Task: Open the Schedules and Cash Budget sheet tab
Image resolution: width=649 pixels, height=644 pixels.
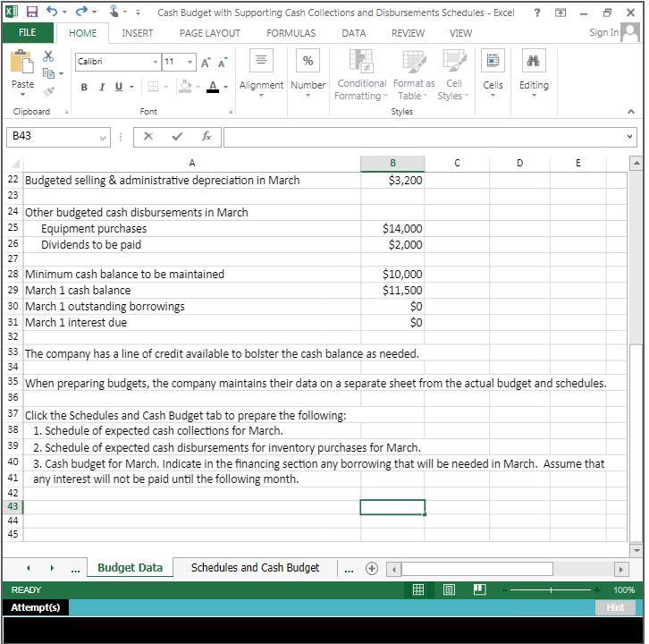Action: coord(255,567)
